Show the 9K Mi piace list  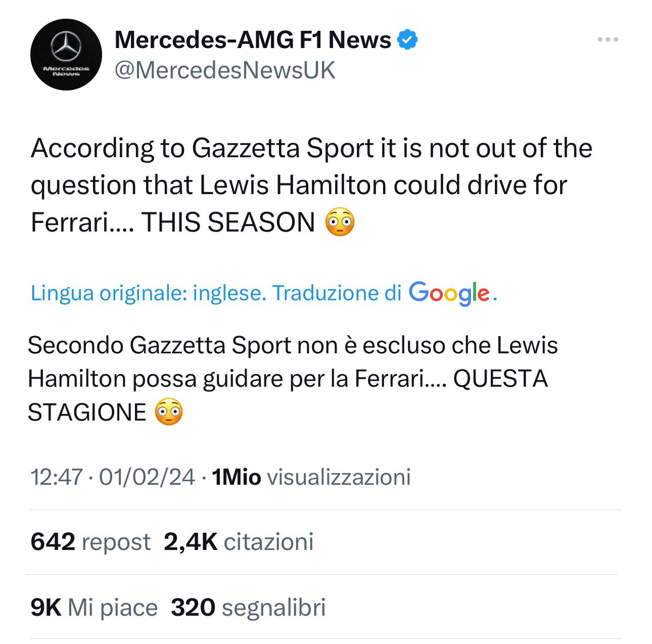[x=94, y=607]
